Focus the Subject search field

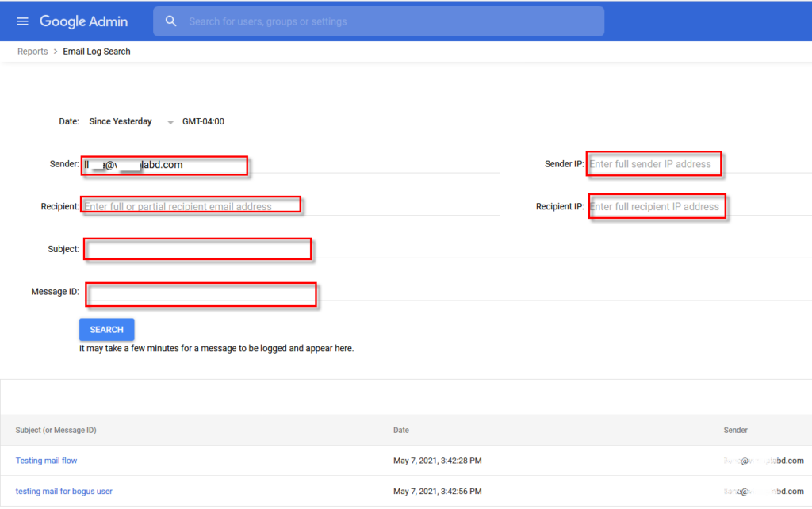coord(197,248)
